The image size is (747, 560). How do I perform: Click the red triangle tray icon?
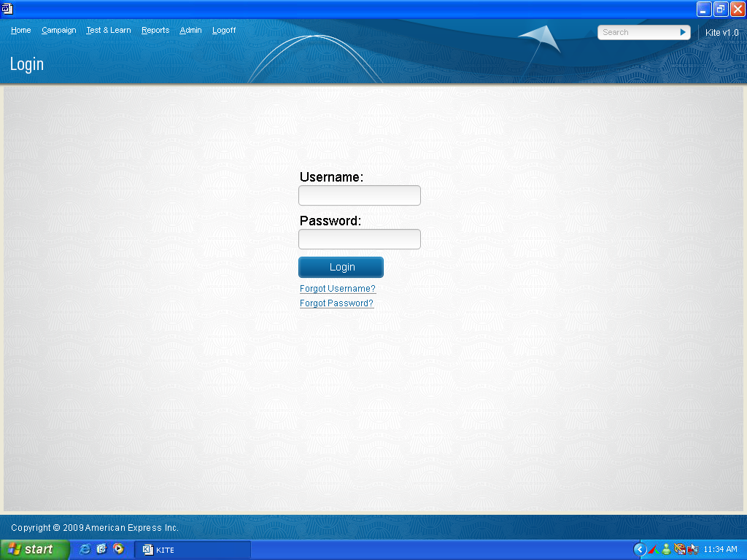click(x=654, y=549)
